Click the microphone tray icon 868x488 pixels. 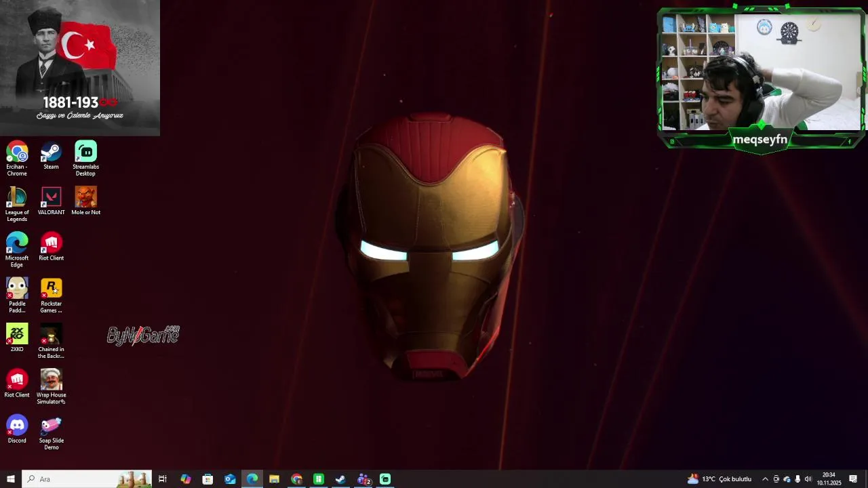coord(797,479)
